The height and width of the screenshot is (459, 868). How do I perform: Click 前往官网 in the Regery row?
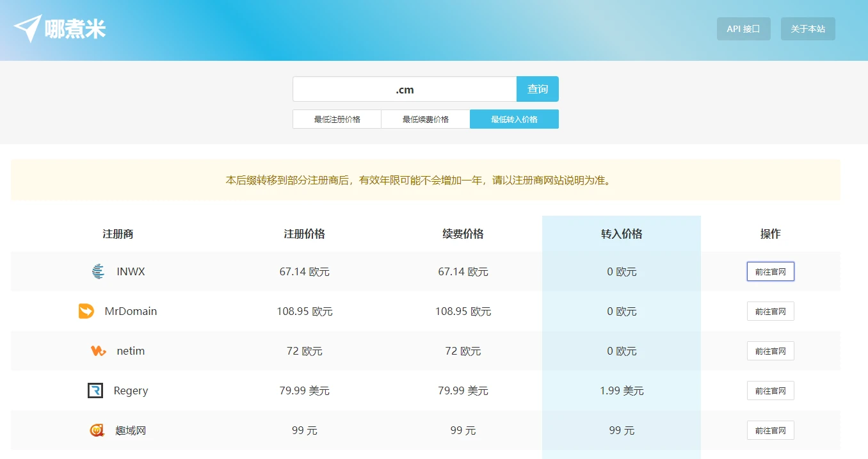770,391
